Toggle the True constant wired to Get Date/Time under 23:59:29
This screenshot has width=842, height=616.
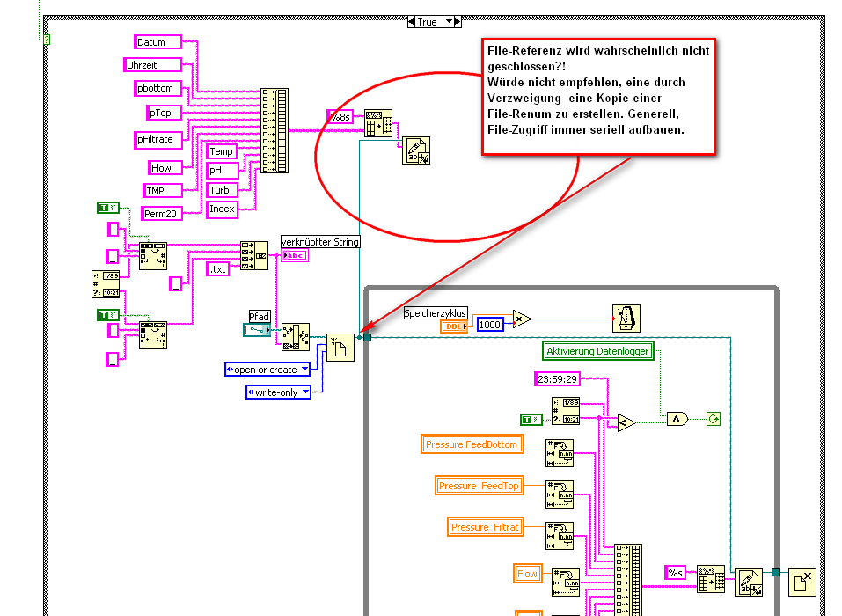(x=531, y=420)
